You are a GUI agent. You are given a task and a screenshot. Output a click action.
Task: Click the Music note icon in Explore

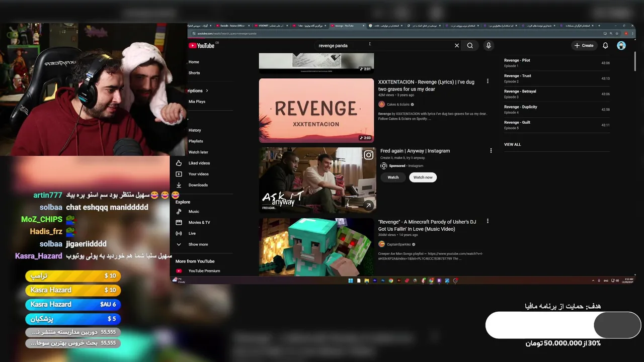point(179,212)
